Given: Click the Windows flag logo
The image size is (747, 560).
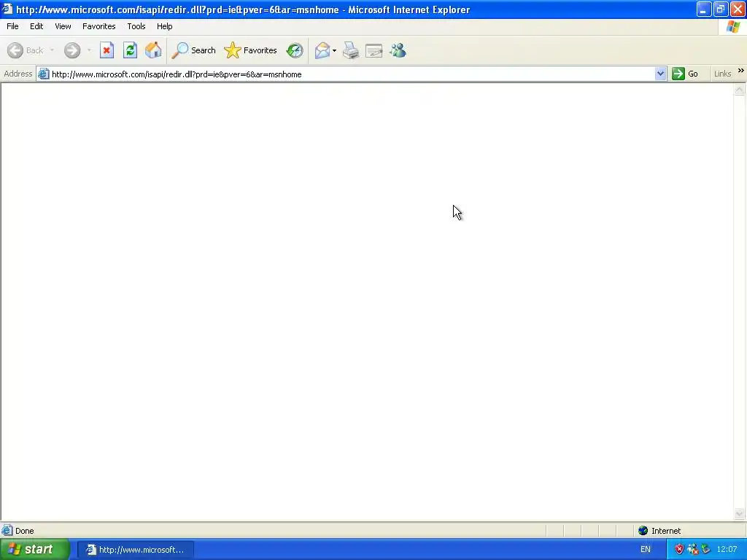Looking at the screenshot, I should tap(733, 27).
